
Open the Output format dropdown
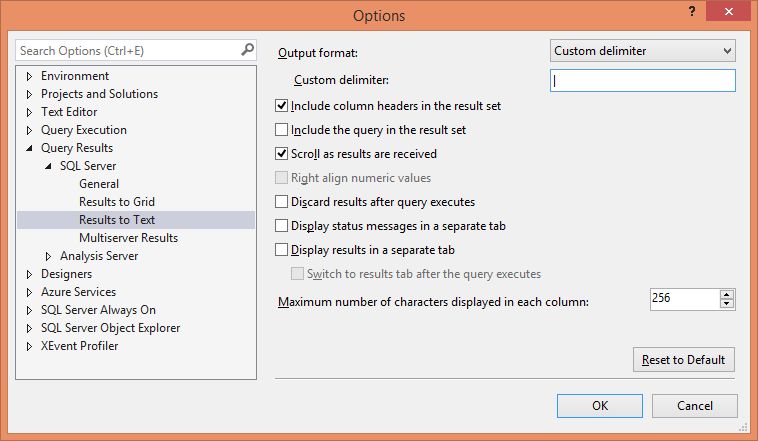(x=642, y=51)
